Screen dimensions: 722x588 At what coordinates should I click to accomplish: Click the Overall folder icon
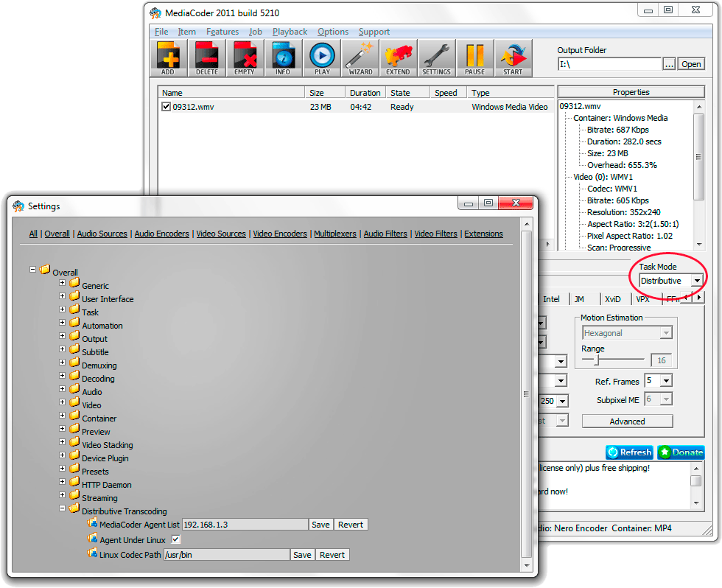click(45, 269)
